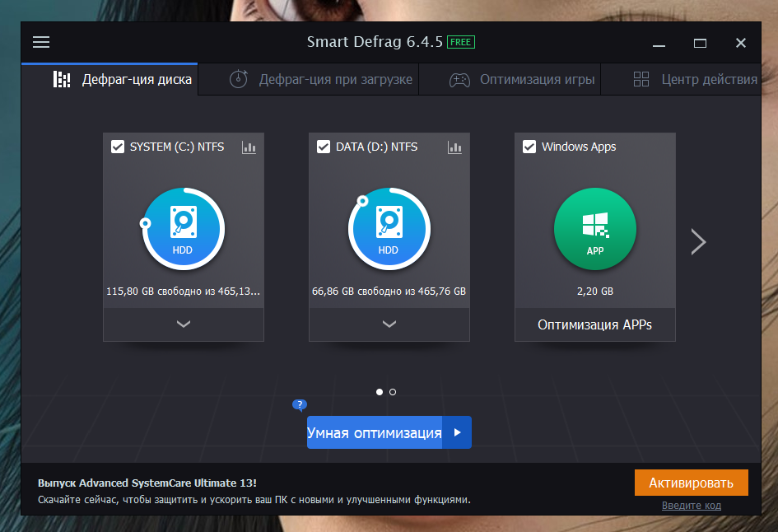Open SYSTEM (C:) bar chart report icon
778x532 pixels.
[249, 147]
